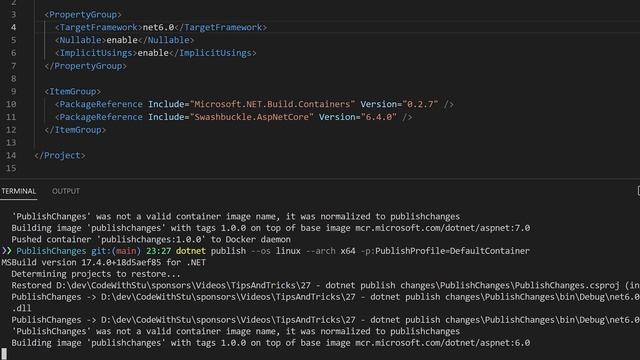Click version value "0.2.7"
Viewport: 640px width, 360px height.
point(420,104)
